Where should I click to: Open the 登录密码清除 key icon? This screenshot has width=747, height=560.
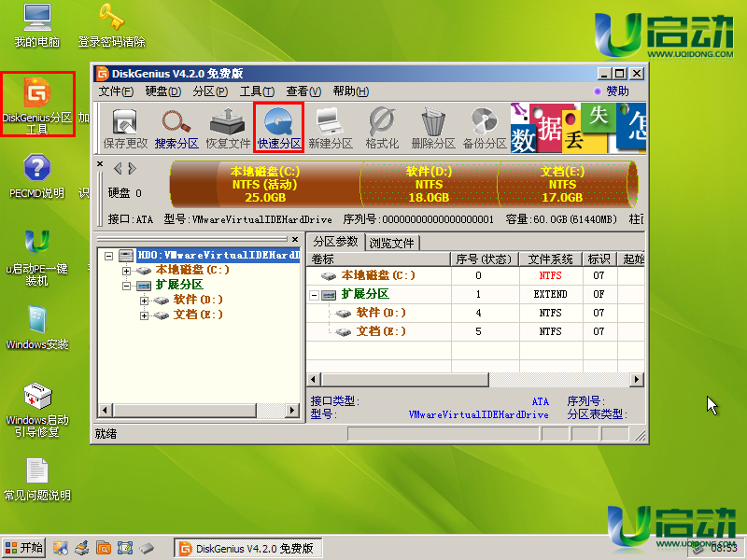(x=111, y=26)
